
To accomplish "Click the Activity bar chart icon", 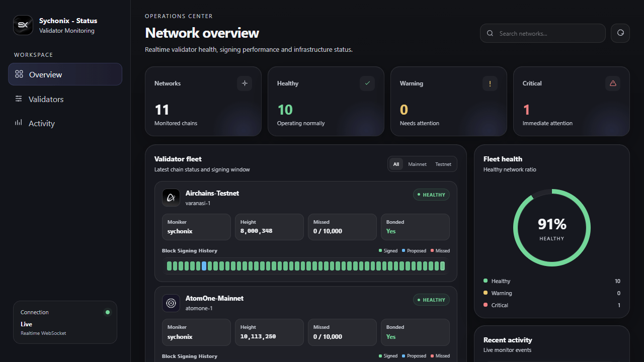I will 19,123.
